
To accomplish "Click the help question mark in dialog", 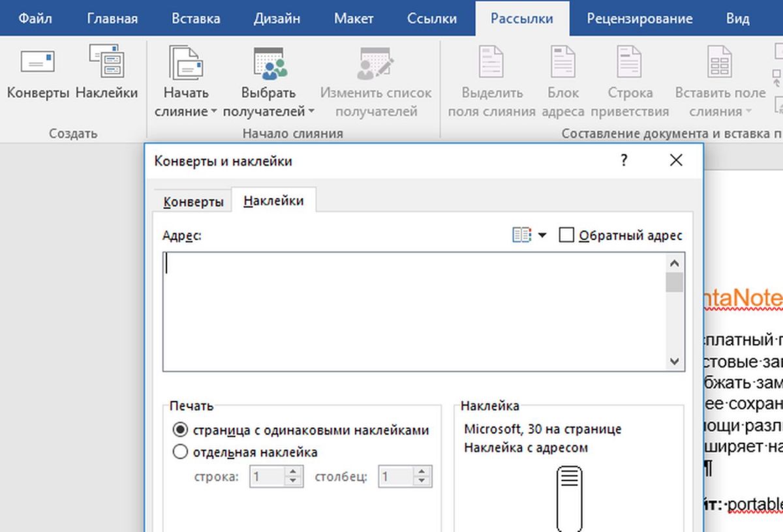I will [624, 160].
